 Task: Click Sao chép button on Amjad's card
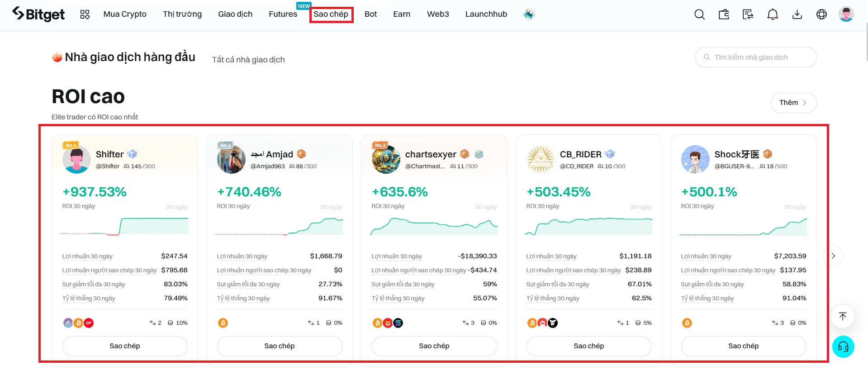pos(280,346)
